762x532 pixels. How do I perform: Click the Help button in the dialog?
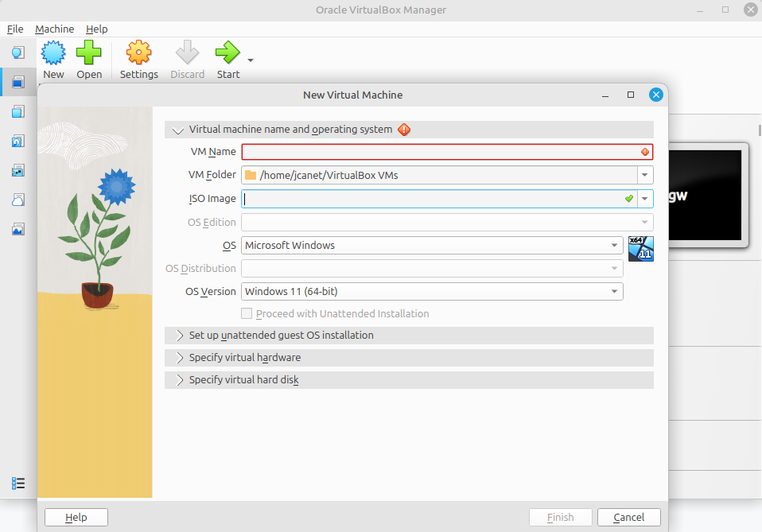coord(76,518)
